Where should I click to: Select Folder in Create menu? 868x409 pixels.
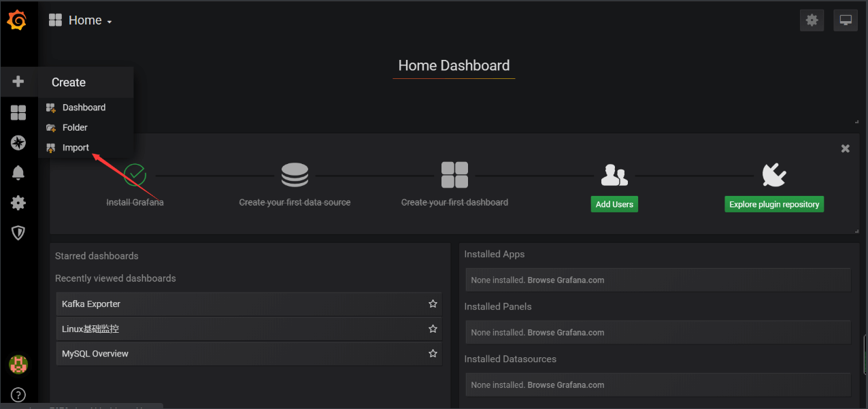(x=75, y=127)
